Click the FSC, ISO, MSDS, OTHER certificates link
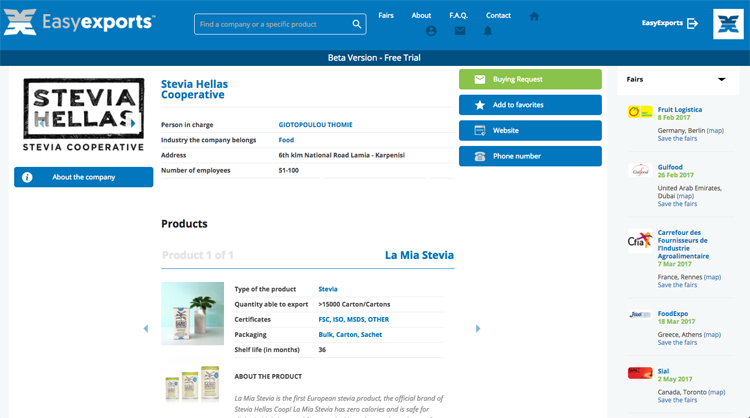The image size is (750, 418). coord(353,319)
